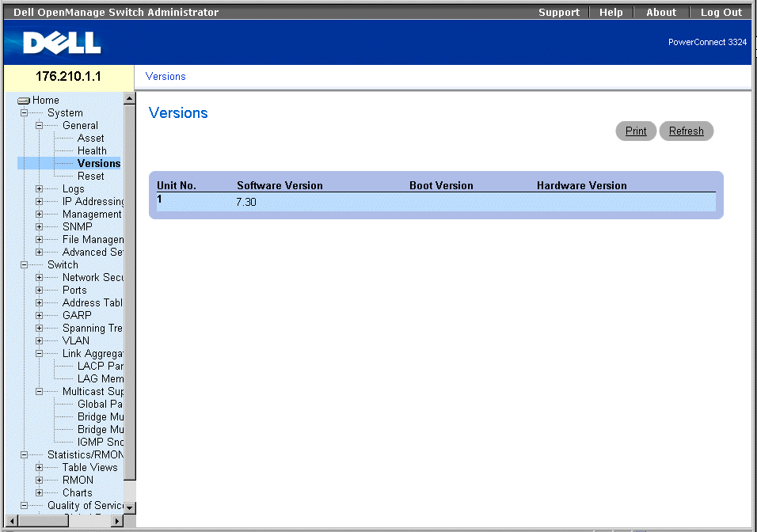Expand the GARP tree node
Viewport: 757px width, 532px height.
pyautogui.click(x=39, y=315)
